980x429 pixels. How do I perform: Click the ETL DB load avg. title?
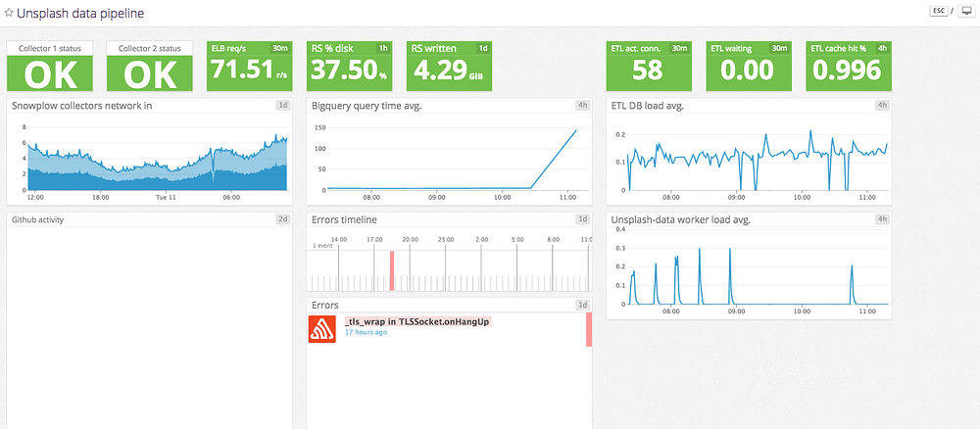pyautogui.click(x=648, y=106)
